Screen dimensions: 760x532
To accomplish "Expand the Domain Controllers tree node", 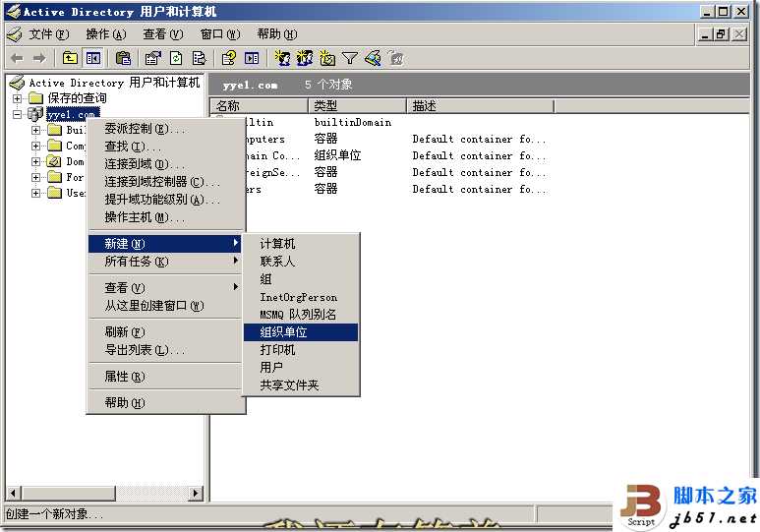I will point(35,161).
